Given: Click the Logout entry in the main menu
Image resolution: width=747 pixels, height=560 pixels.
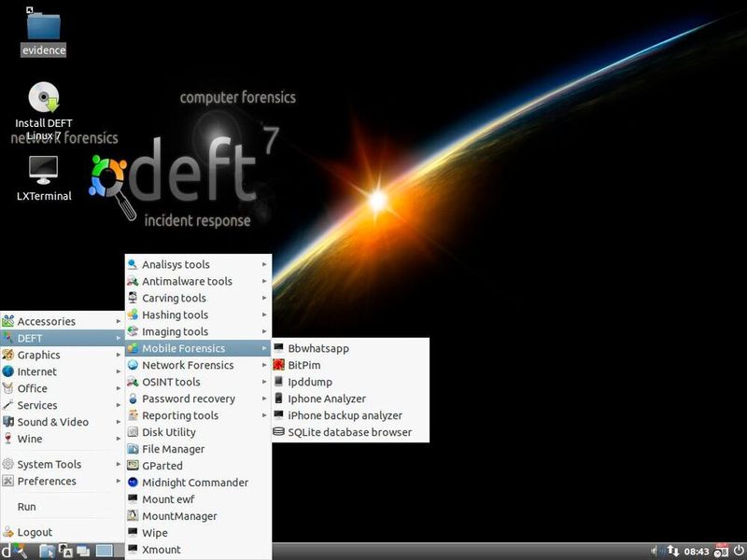Looking at the screenshot, I should 62,532.
